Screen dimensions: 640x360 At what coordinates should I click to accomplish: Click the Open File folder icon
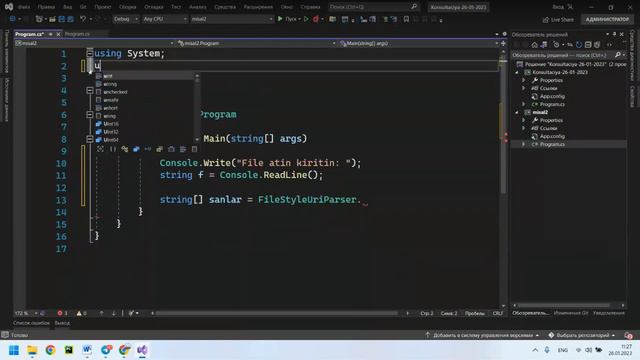coord(52,19)
